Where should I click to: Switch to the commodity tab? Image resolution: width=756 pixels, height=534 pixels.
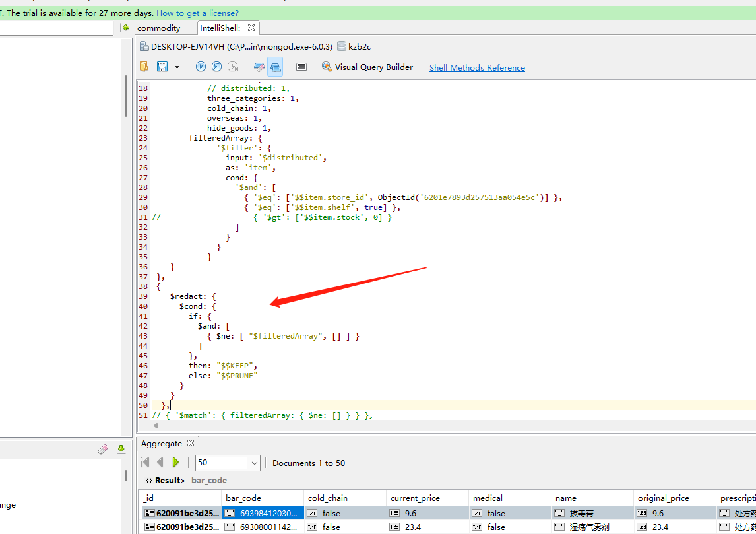tap(158, 28)
